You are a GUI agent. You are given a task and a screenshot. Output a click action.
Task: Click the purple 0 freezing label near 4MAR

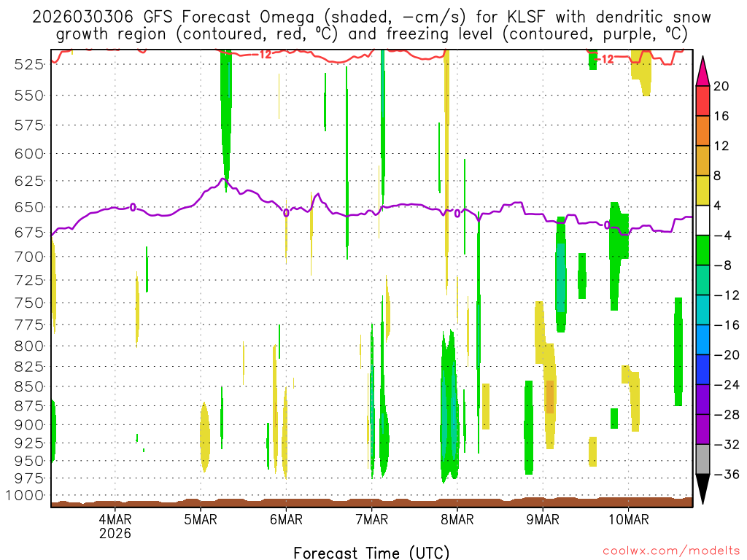(x=133, y=207)
